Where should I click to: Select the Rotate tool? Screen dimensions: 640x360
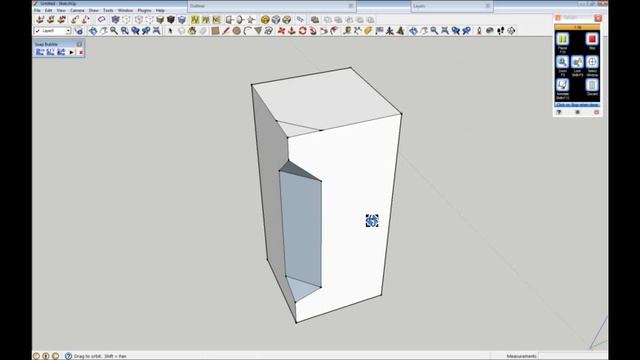[302, 31]
